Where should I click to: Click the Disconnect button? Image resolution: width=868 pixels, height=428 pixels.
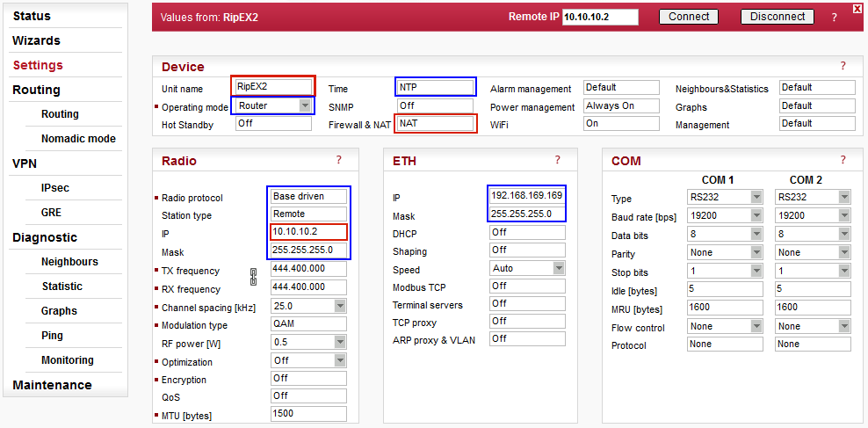(778, 17)
